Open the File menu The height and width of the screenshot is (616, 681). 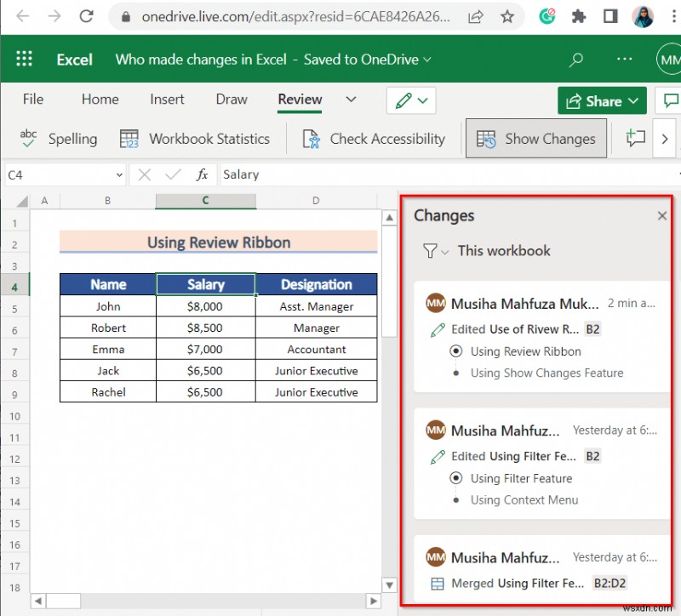pos(32,100)
